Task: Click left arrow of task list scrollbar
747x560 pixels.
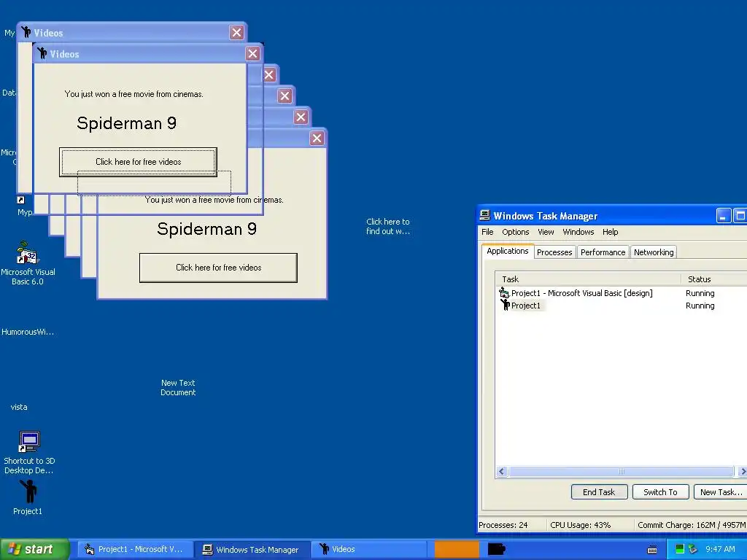Action: point(502,472)
